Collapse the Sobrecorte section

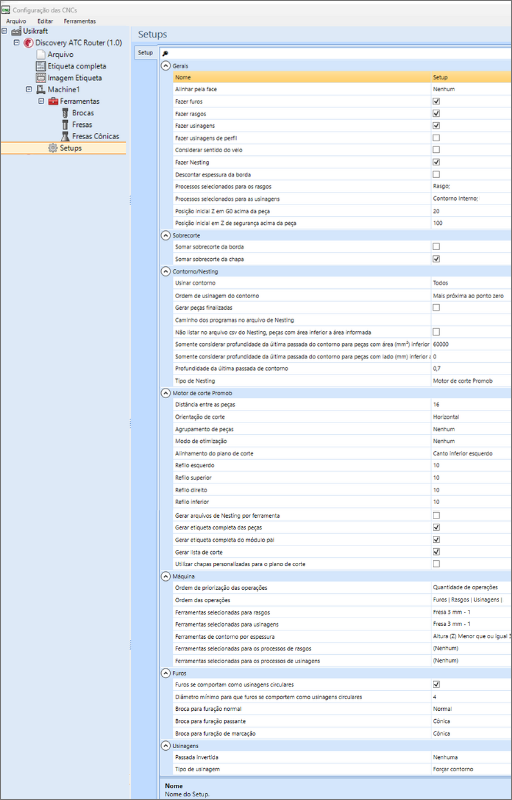point(166,236)
